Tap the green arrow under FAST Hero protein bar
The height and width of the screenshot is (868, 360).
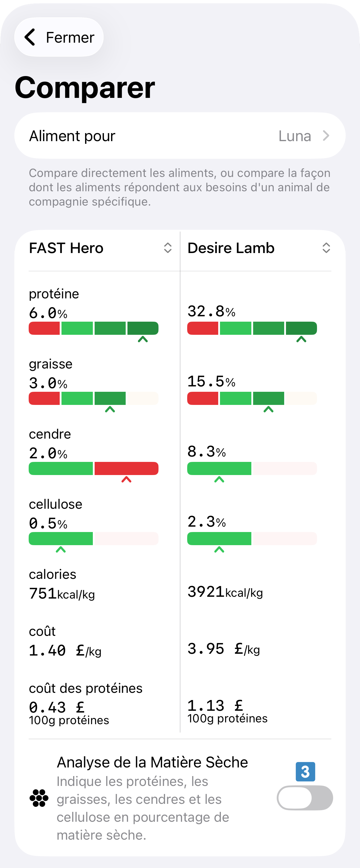[x=143, y=339]
